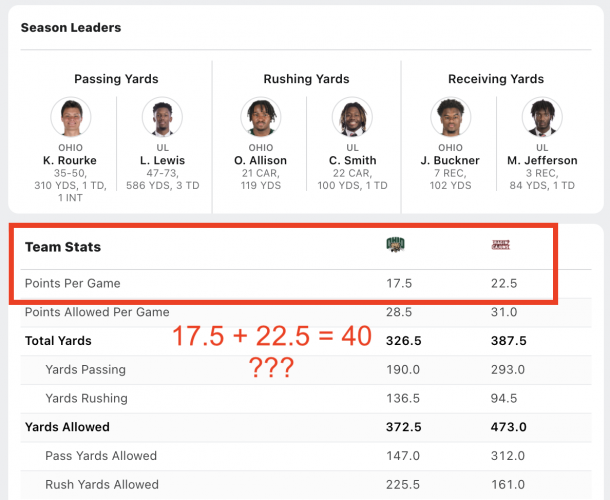Select the Total Yards row
Screen dimensions: 610x500
coord(306,341)
